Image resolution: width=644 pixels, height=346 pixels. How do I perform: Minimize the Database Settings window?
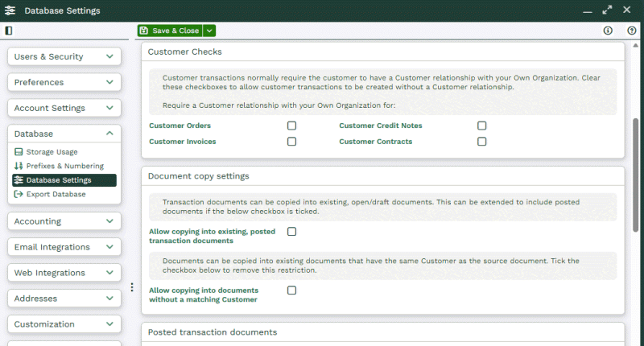click(588, 10)
